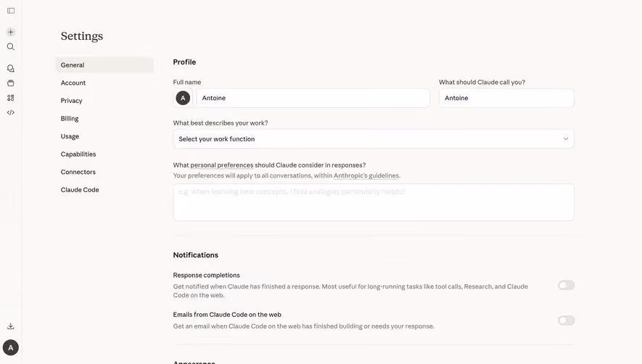Enable Emails from Claude Code toggle
The height and width of the screenshot is (364, 642).
567,320
